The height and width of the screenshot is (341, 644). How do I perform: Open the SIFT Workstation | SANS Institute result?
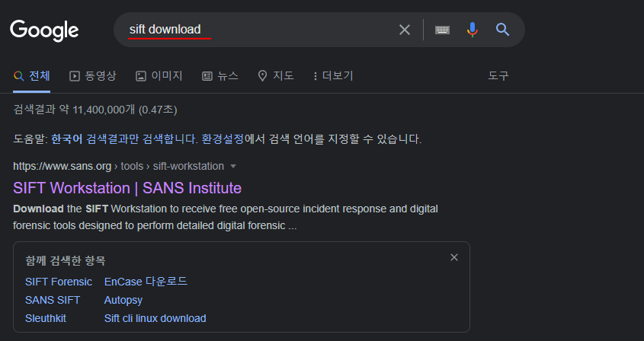point(127,188)
